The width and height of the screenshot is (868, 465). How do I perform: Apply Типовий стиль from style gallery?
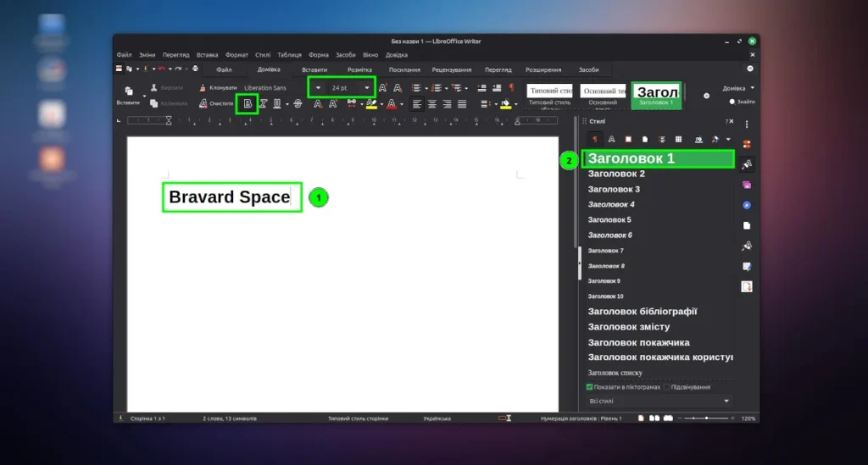click(x=549, y=96)
